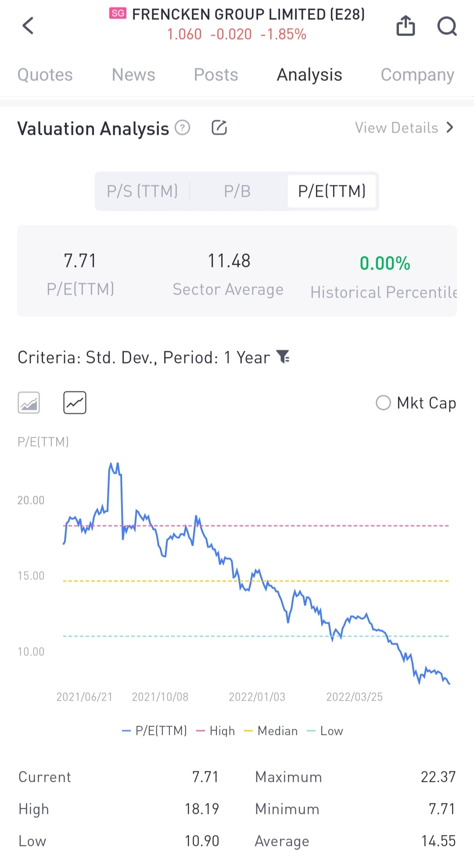Tap the share icon in header
The image size is (474, 868).
point(405,26)
